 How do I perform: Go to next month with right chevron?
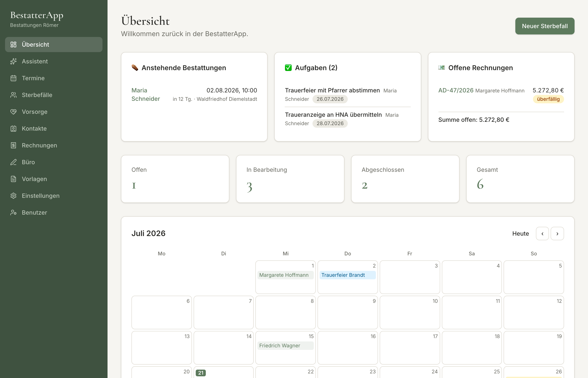click(x=557, y=234)
